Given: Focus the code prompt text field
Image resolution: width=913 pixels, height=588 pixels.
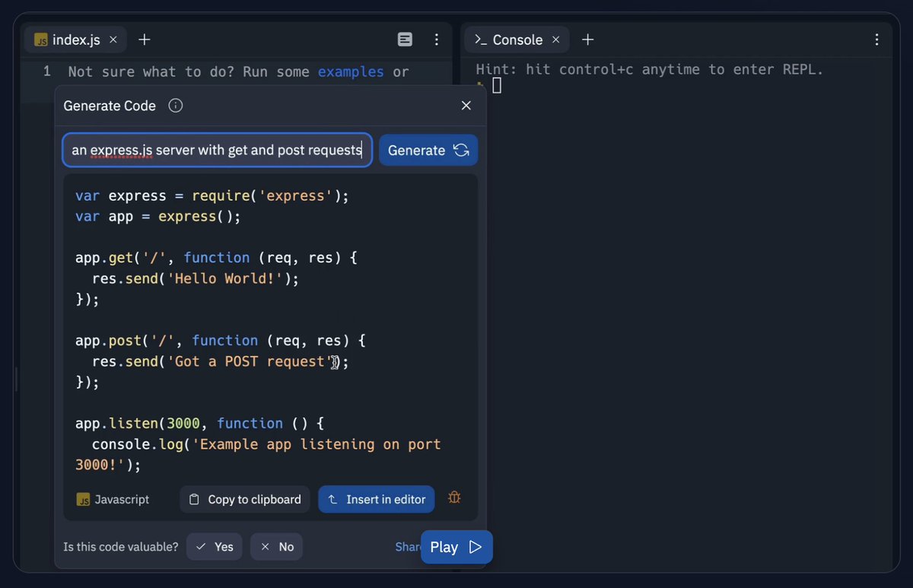Looking at the screenshot, I should pos(217,151).
